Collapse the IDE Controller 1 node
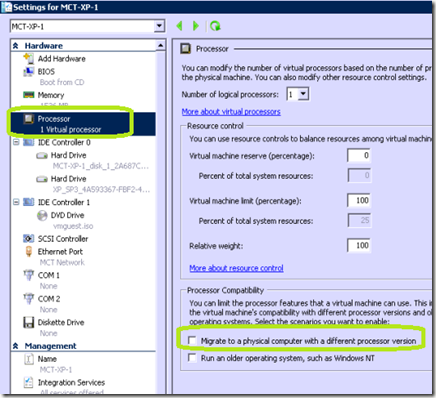Image resolution: width=436 pixels, height=398 pixels. [16, 202]
